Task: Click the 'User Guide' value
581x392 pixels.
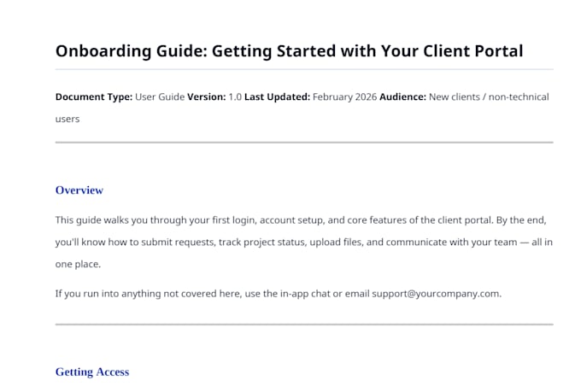Action: (x=160, y=97)
